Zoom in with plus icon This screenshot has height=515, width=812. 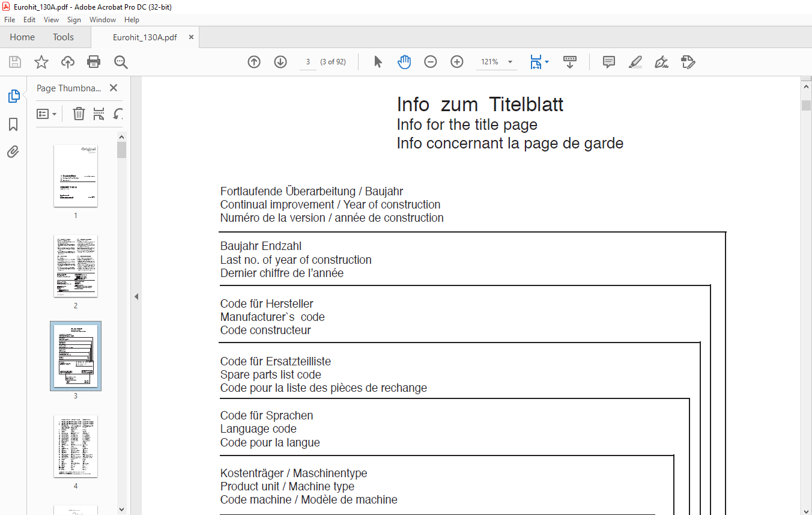[457, 62]
